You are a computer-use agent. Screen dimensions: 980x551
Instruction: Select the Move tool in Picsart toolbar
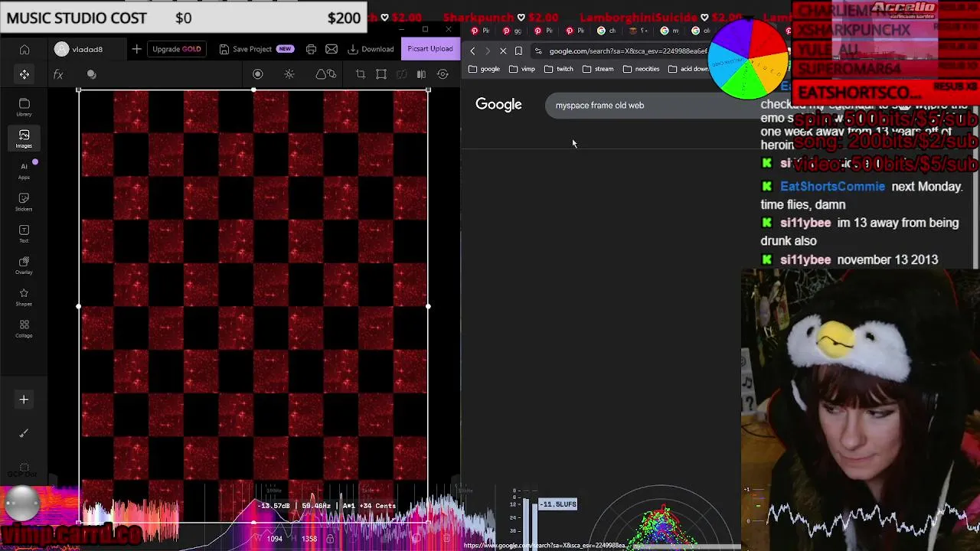tap(24, 74)
